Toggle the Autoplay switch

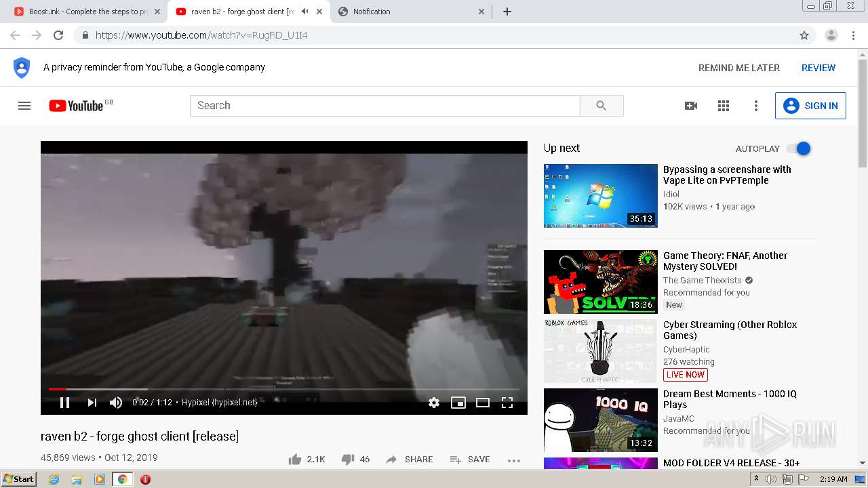(x=798, y=148)
